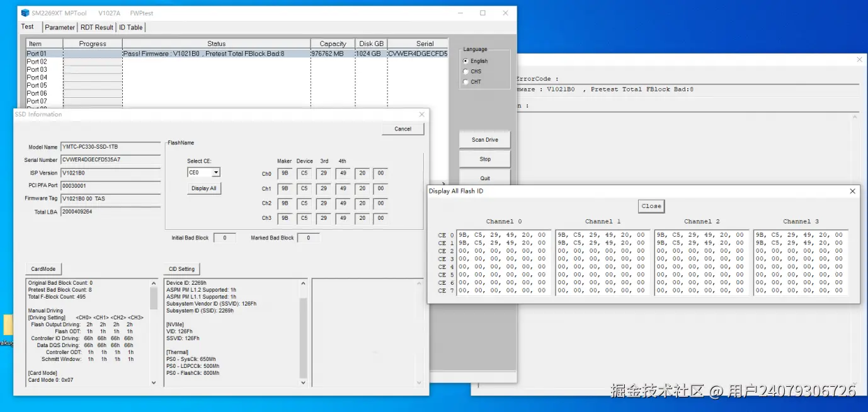Switch to the Parameter tab

tap(60, 27)
